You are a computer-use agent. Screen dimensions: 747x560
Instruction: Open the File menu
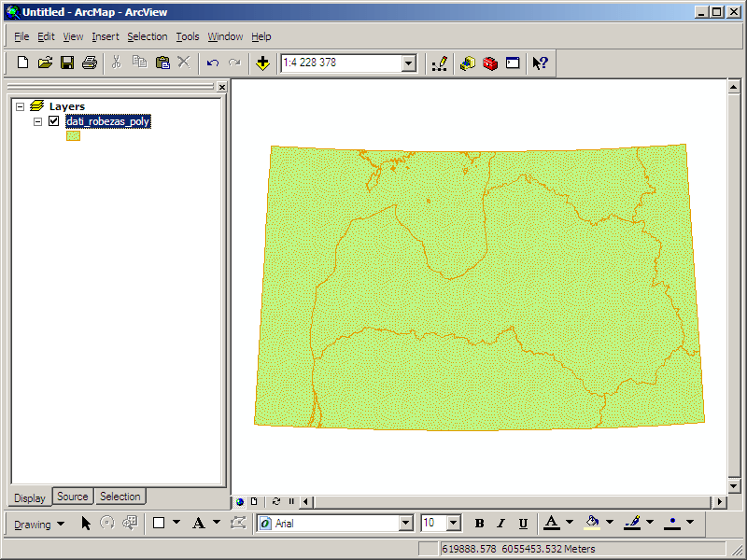click(x=21, y=36)
